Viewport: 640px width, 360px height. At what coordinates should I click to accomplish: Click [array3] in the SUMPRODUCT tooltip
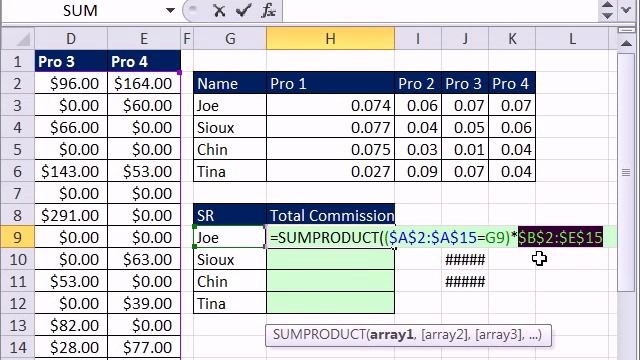[499, 335]
